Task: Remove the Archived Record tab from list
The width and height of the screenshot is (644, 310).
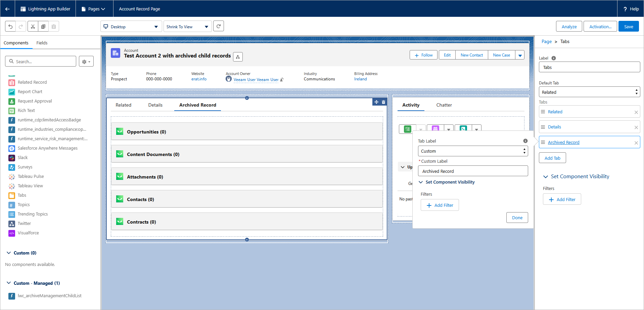Action: click(x=636, y=143)
